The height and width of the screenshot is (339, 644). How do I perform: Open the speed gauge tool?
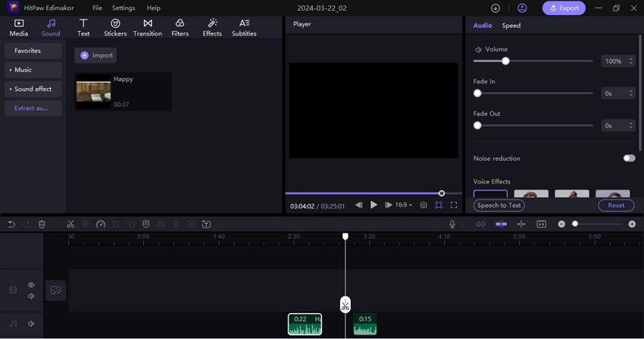[101, 224]
